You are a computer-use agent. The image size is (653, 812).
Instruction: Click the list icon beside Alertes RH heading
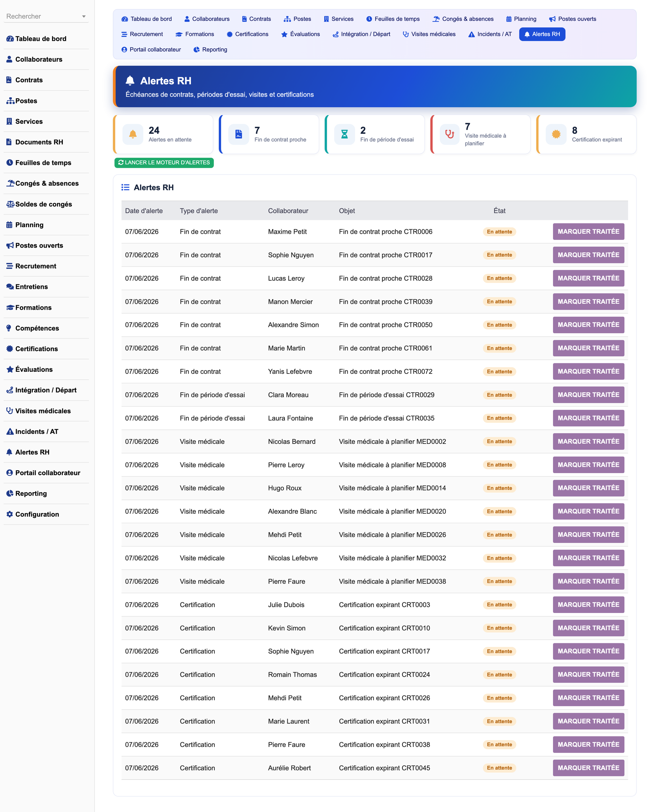point(125,187)
